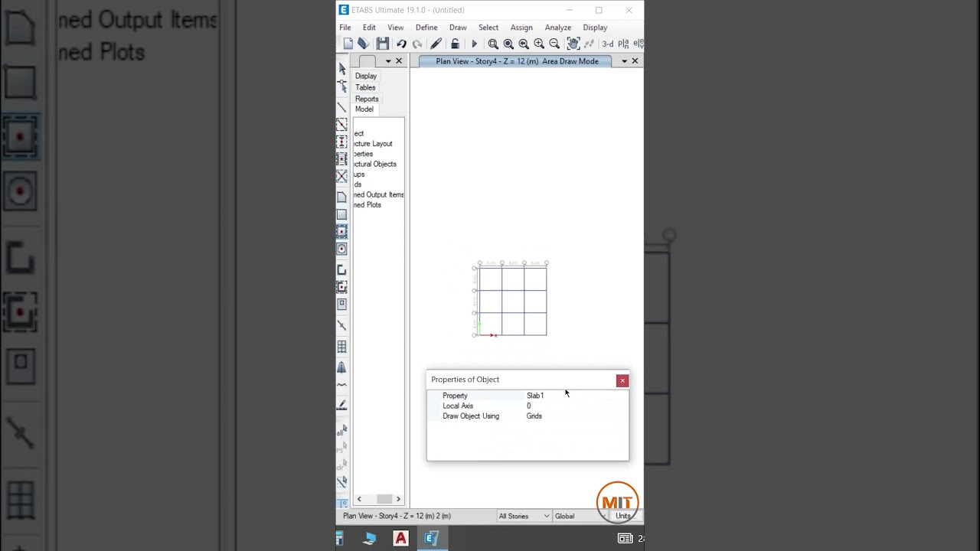The width and height of the screenshot is (980, 551).
Task: Click the Run Analysis play icon
Action: pos(474,44)
